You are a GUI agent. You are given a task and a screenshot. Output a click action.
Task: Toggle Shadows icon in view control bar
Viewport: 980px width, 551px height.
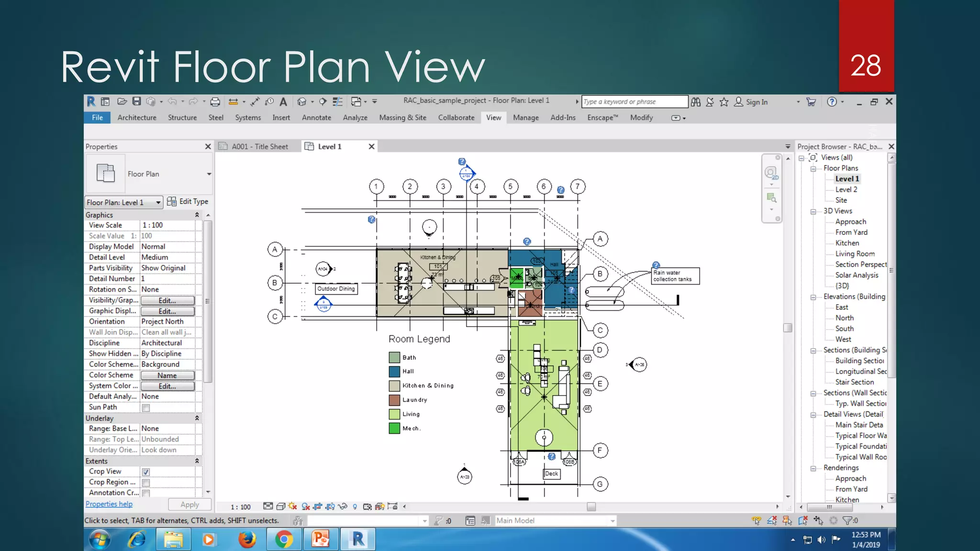[306, 507]
